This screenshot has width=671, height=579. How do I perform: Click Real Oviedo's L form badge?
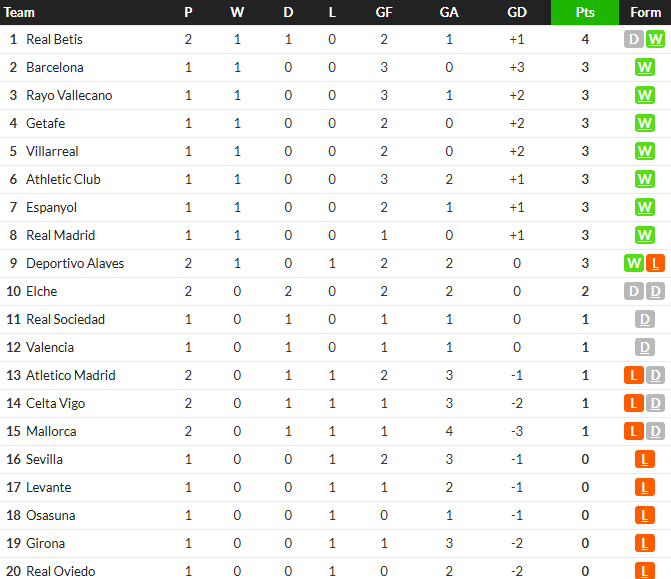pos(645,571)
